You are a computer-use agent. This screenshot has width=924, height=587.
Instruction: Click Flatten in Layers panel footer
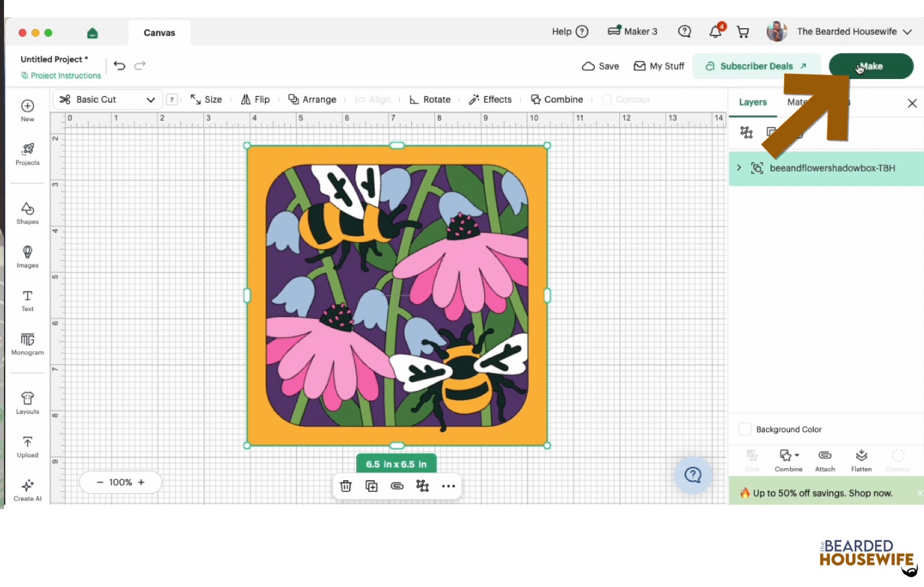862,461
